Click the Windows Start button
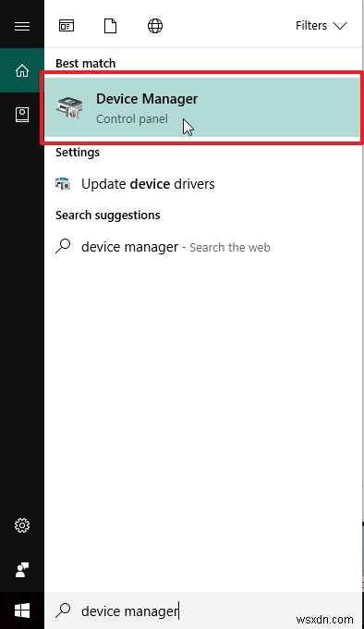This screenshot has width=364, height=629. click(x=22, y=610)
